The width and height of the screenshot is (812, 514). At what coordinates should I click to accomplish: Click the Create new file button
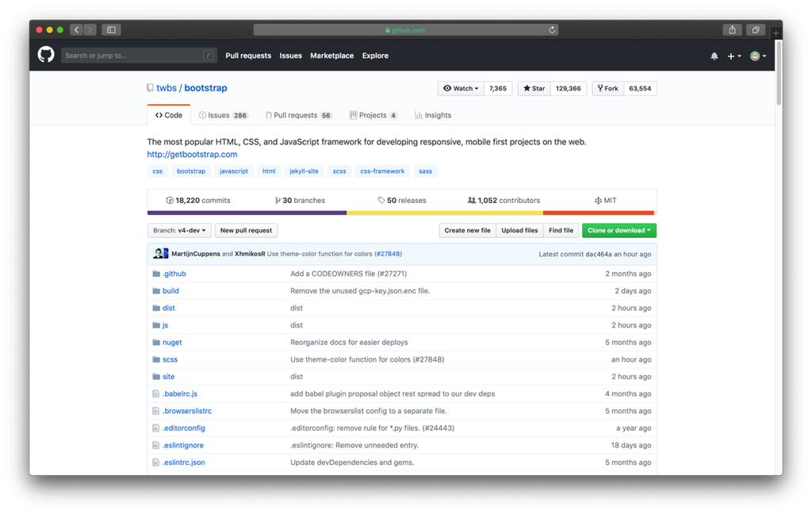[467, 231]
